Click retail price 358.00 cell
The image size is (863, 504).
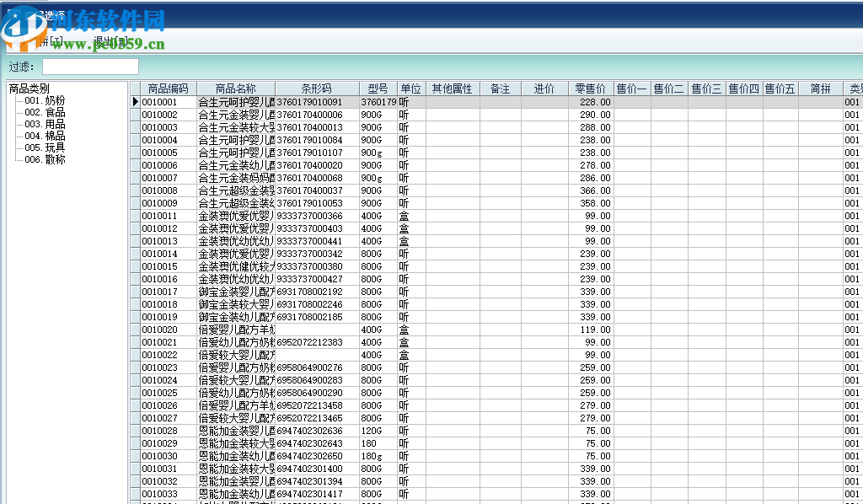pyautogui.click(x=591, y=203)
